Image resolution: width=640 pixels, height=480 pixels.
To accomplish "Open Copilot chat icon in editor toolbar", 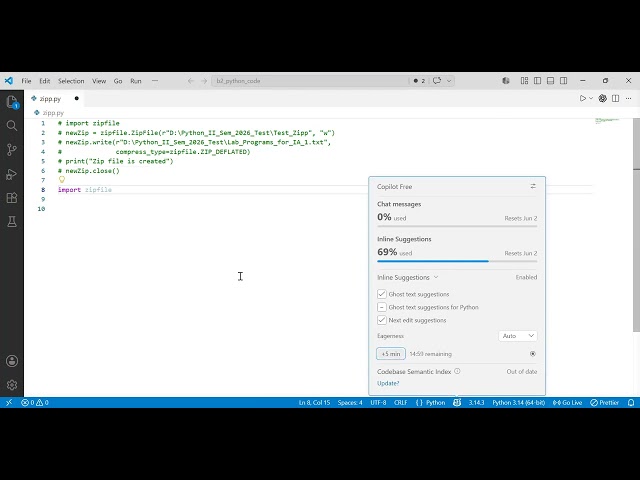I will click(602, 98).
